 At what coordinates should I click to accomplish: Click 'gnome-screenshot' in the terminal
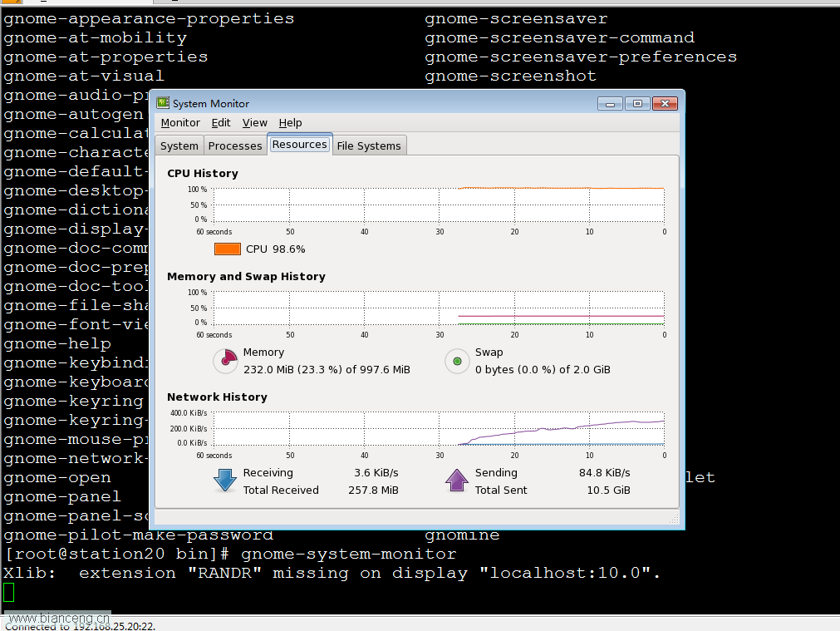[510, 76]
